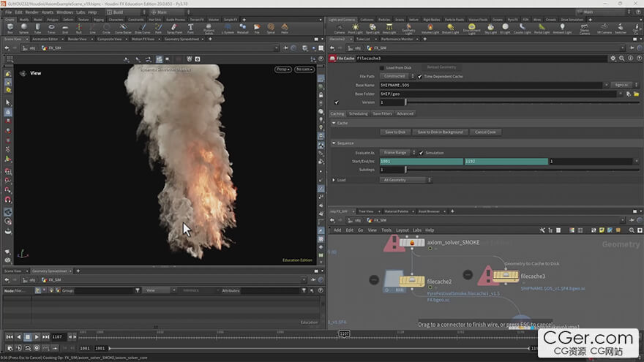Screen dimensions: 644x362
Task: Select the Metaball shelf tool
Action: coord(243,29)
